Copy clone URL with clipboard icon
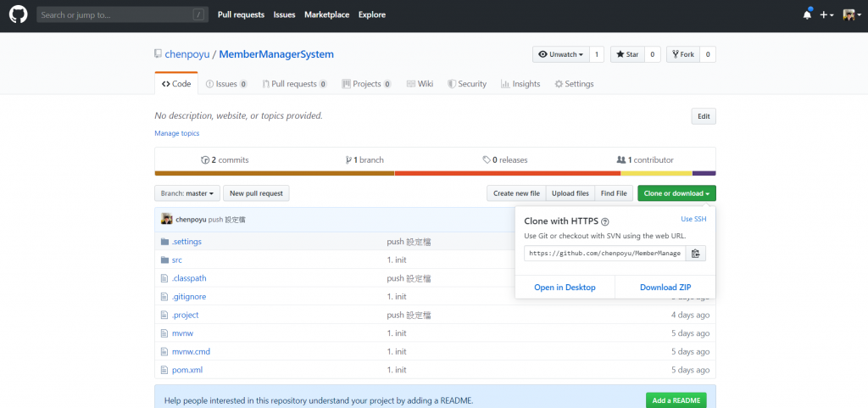The image size is (868, 408). click(696, 253)
